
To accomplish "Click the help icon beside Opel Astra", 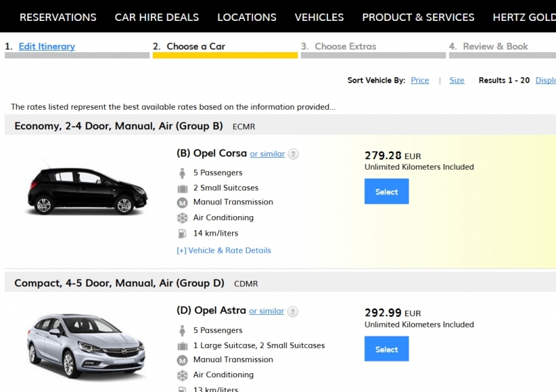I will click(x=293, y=311).
